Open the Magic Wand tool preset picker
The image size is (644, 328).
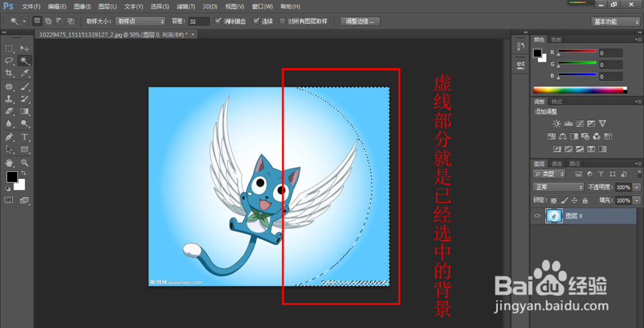24,21
